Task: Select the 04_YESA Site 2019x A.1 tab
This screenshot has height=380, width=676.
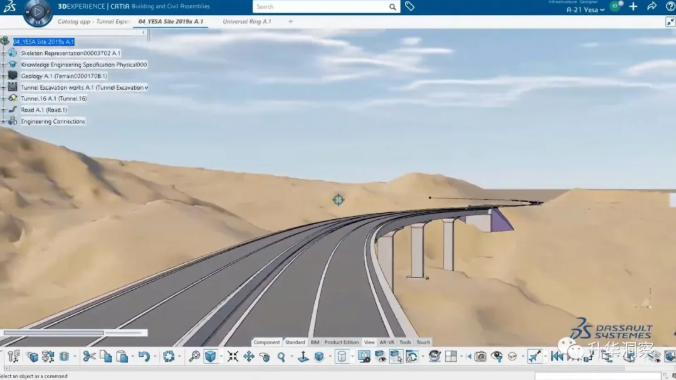Action: tap(170, 22)
